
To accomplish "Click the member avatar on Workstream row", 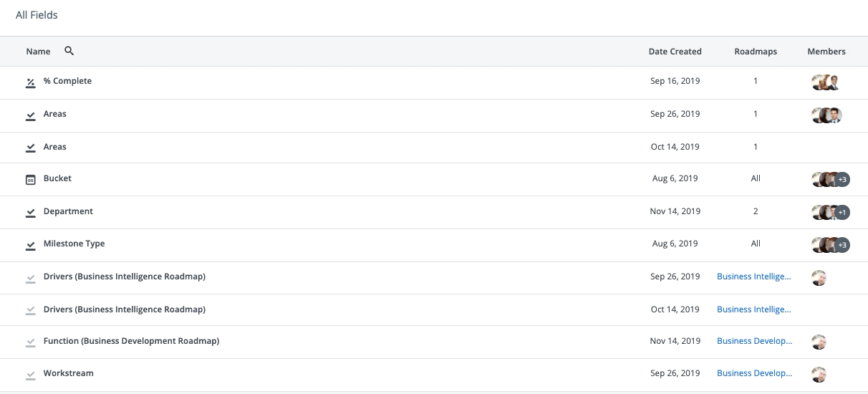I will (819, 374).
